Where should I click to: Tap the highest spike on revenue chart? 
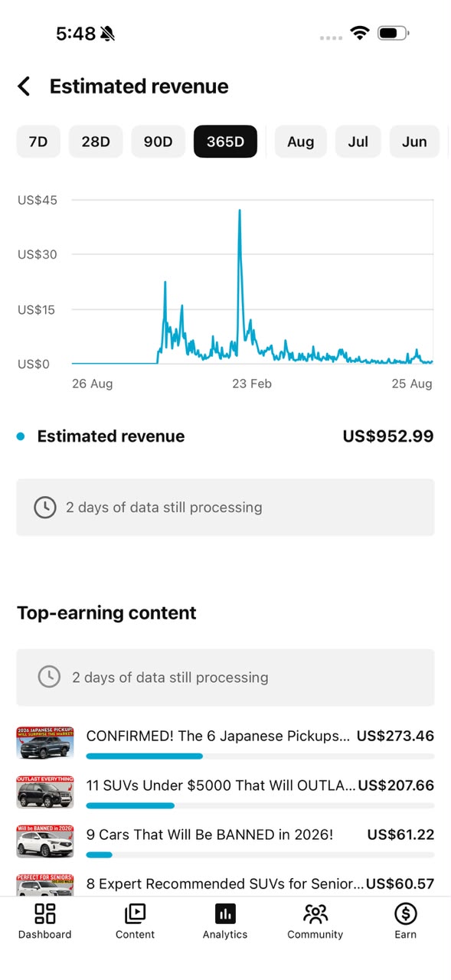coord(240,211)
